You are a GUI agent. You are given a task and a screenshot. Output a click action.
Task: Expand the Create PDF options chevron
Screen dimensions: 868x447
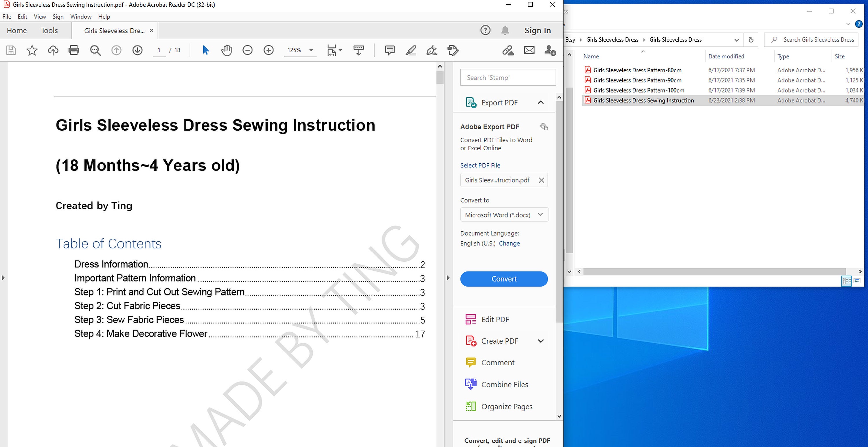pos(541,341)
